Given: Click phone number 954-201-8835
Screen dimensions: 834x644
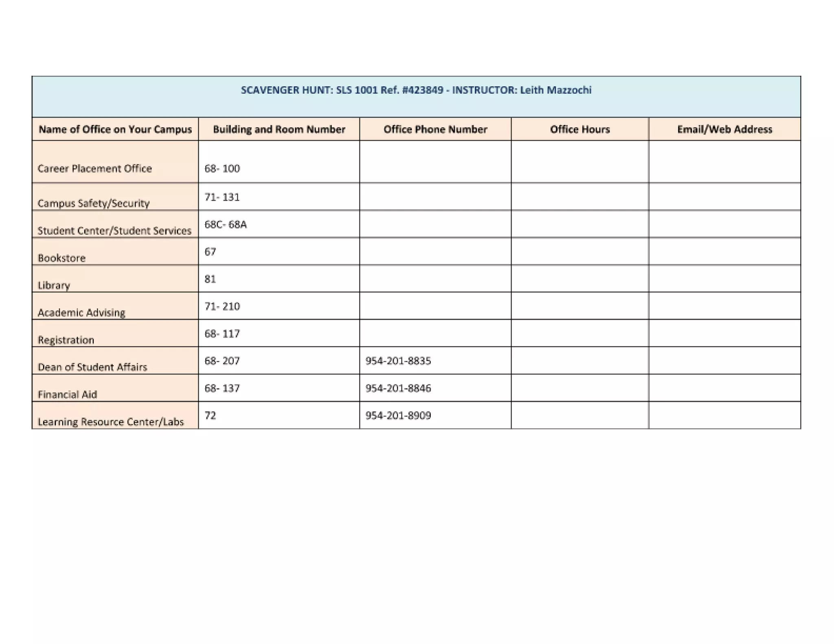Looking at the screenshot, I should [398, 361].
